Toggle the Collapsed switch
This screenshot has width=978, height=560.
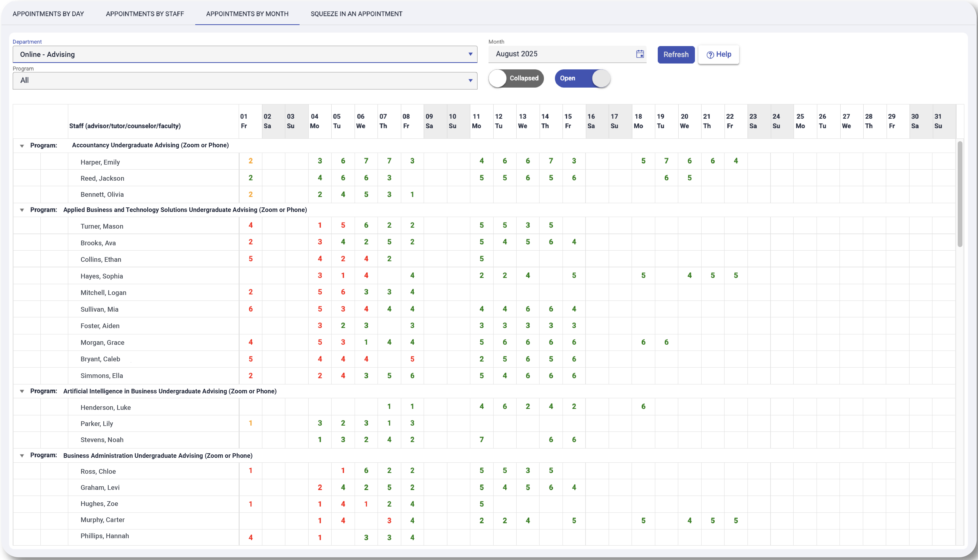pyautogui.click(x=516, y=78)
